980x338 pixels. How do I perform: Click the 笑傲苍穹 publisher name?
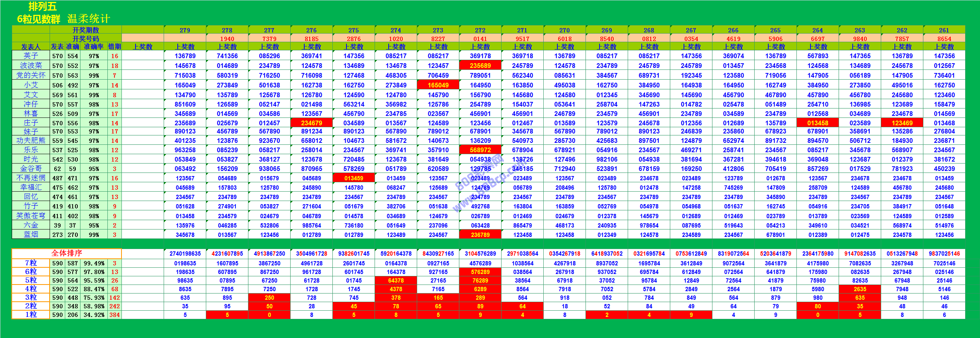pyautogui.click(x=31, y=216)
